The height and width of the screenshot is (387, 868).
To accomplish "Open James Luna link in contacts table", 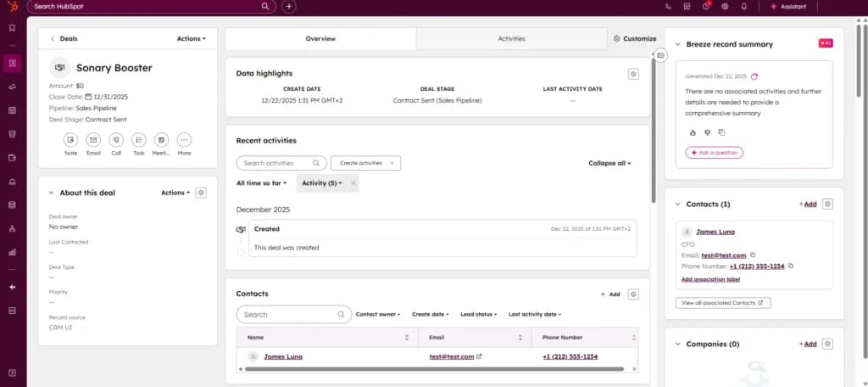I will pos(283,356).
